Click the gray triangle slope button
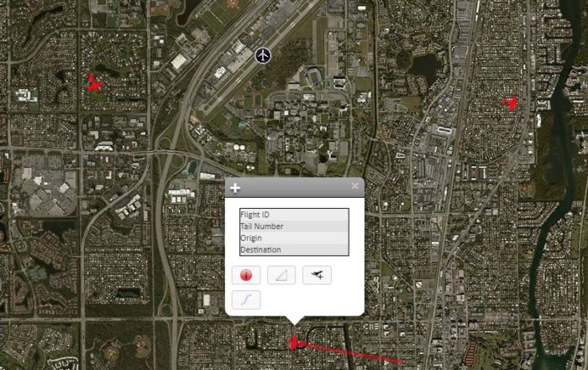The image size is (588, 370). click(x=281, y=275)
